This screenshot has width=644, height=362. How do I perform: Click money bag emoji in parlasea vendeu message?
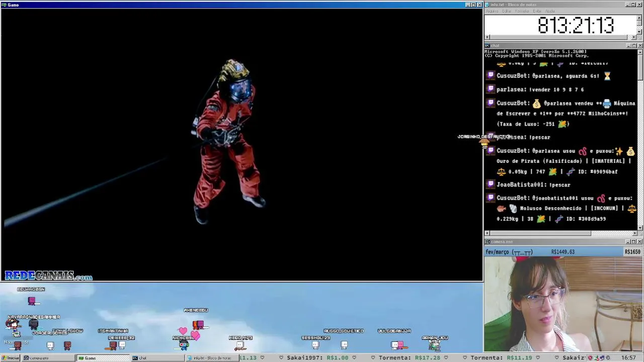coord(536,103)
